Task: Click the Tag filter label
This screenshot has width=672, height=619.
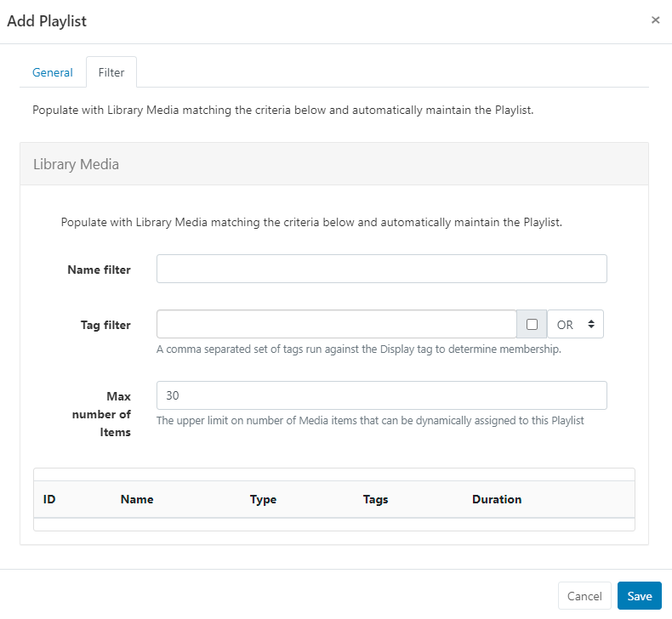Action: click(x=105, y=325)
